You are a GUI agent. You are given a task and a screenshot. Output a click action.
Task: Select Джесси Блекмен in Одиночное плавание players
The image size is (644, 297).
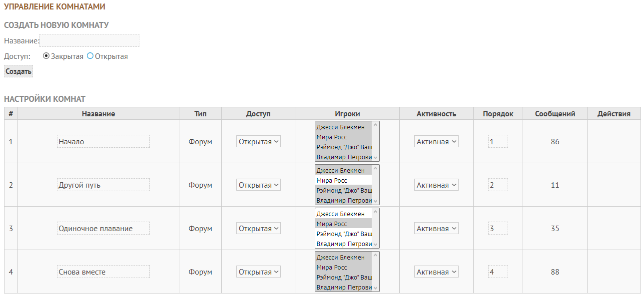[x=344, y=214]
